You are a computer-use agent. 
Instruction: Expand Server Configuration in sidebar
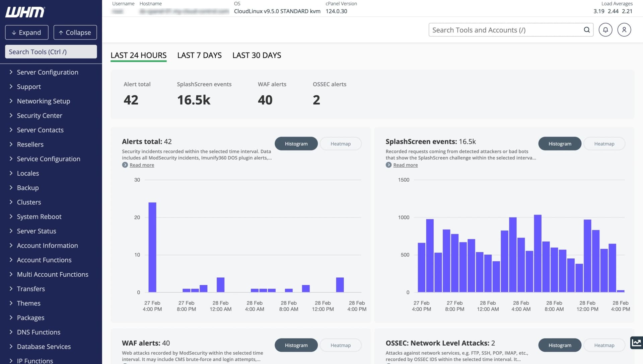click(x=47, y=72)
